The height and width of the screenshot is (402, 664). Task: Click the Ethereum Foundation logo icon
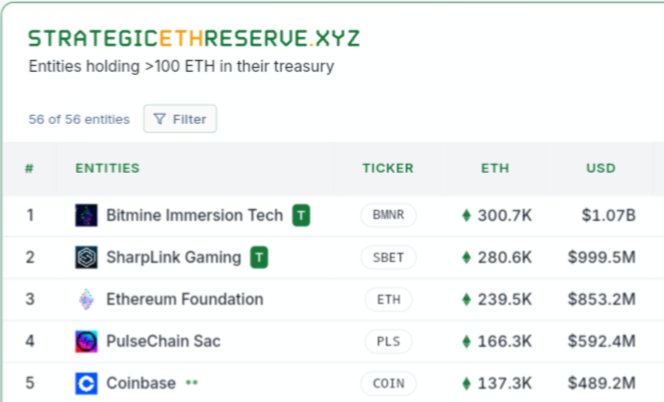pos(86,299)
